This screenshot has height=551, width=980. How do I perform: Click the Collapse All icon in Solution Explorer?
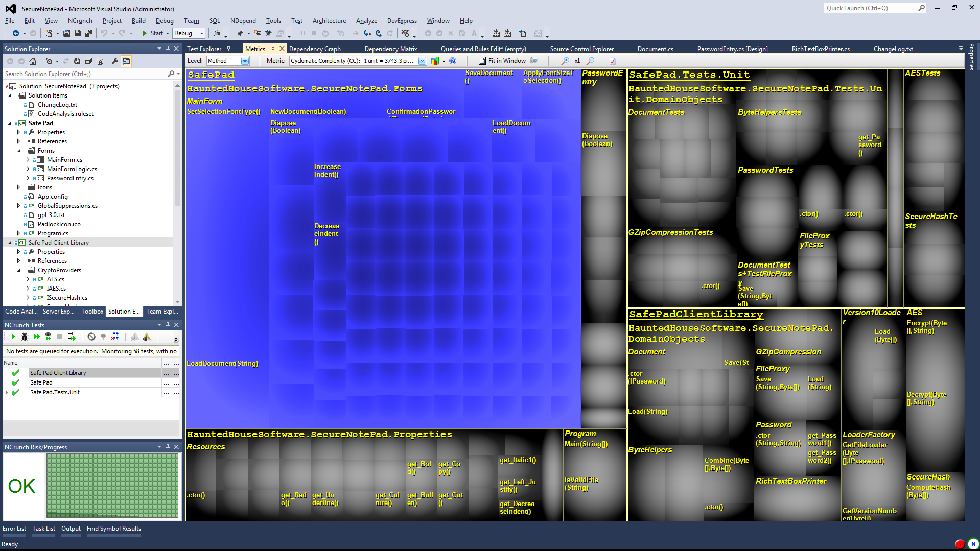pos(88,61)
